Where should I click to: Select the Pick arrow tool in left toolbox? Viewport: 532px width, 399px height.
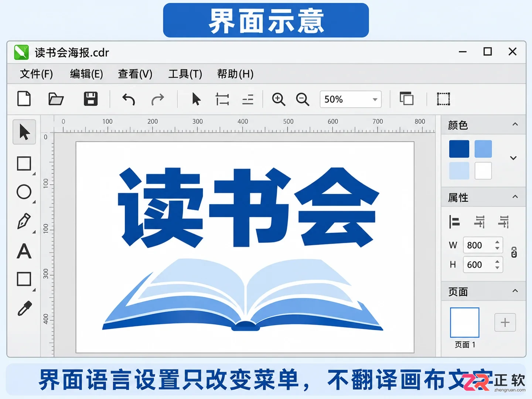tap(24, 132)
